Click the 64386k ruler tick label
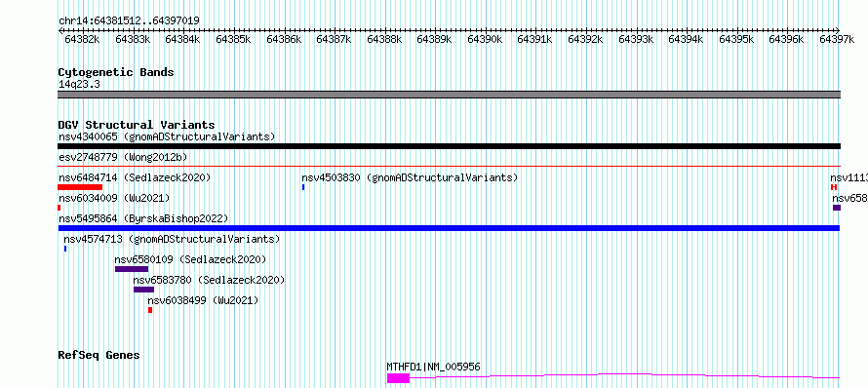This screenshot has height=388, width=868. (284, 39)
